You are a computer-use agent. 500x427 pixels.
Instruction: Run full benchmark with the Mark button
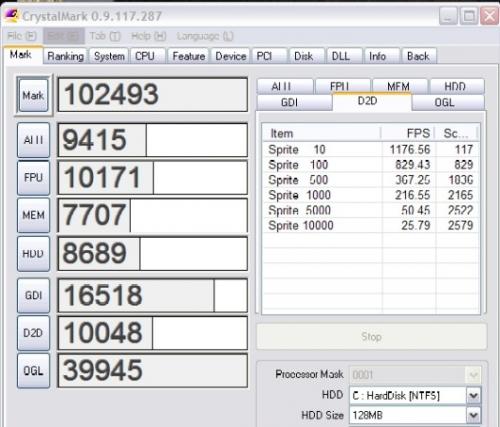click(33, 95)
